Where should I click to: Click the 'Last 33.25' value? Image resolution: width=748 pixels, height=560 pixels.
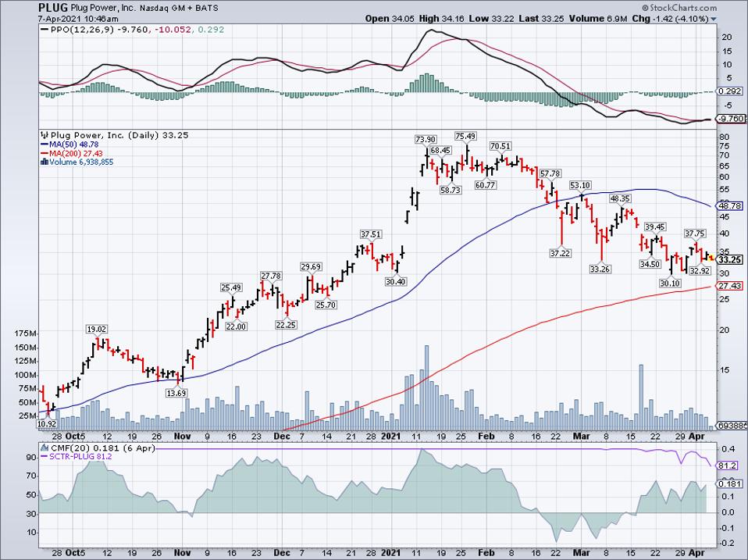pyautogui.click(x=541, y=19)
